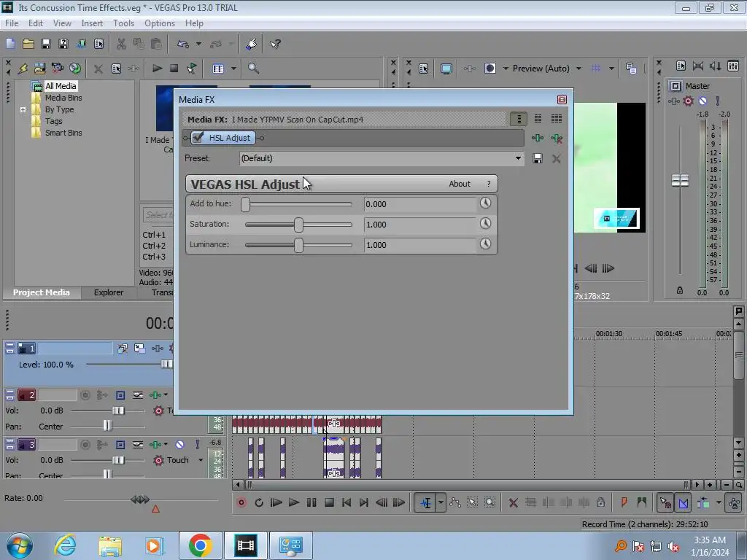Go to start of project
747x560 pixels.
tap(347, 502)
